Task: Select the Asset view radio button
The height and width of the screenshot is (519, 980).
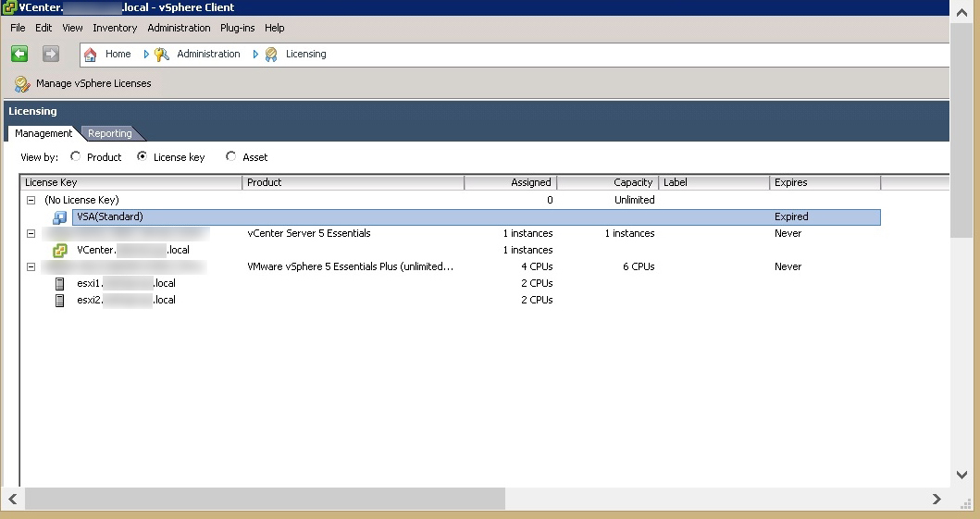Action: (x=231, y=156)
